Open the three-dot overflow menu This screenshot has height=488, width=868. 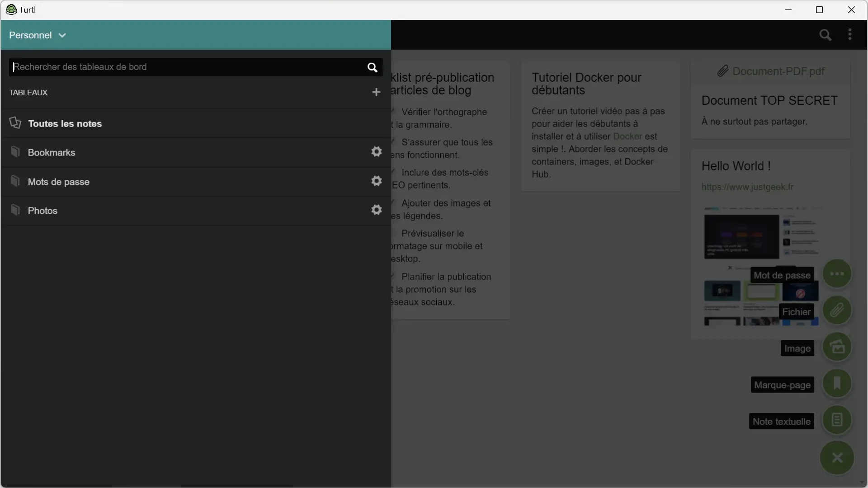tap(850, 34)
